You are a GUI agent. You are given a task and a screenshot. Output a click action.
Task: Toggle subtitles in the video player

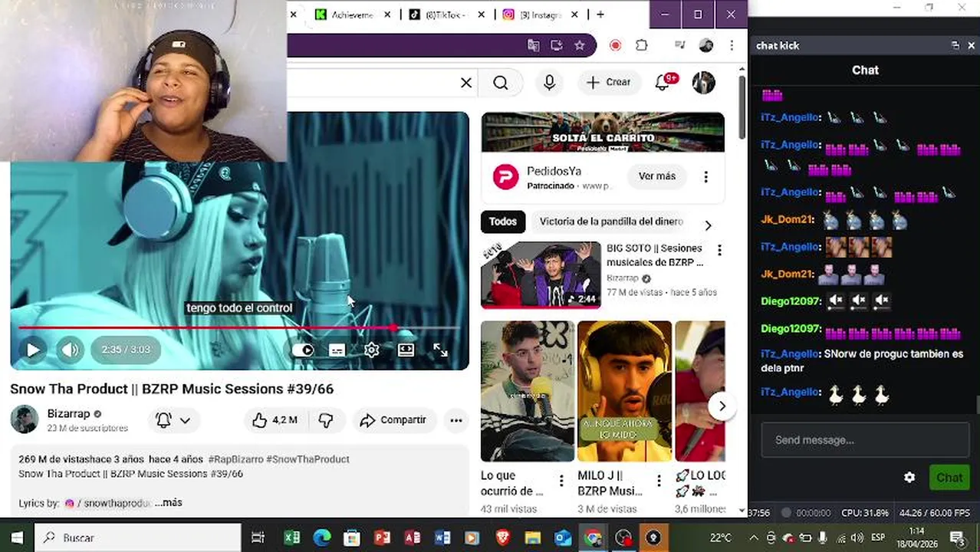[x=337, y=350]
